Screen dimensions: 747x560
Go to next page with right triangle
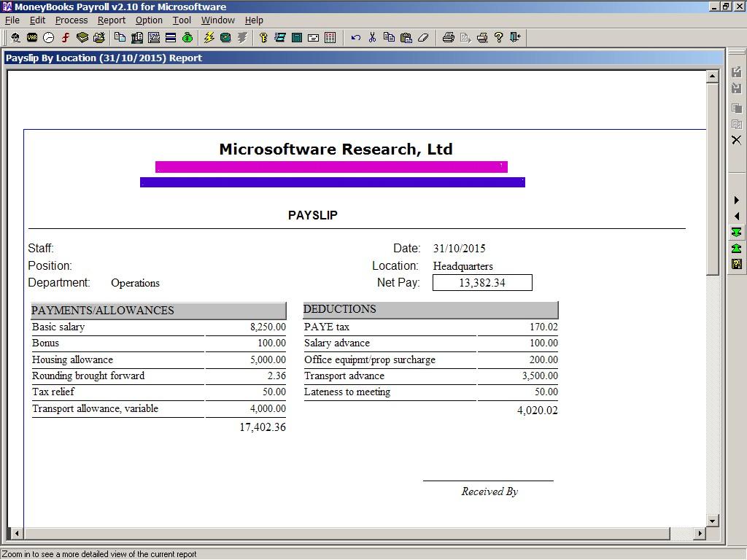737,201
